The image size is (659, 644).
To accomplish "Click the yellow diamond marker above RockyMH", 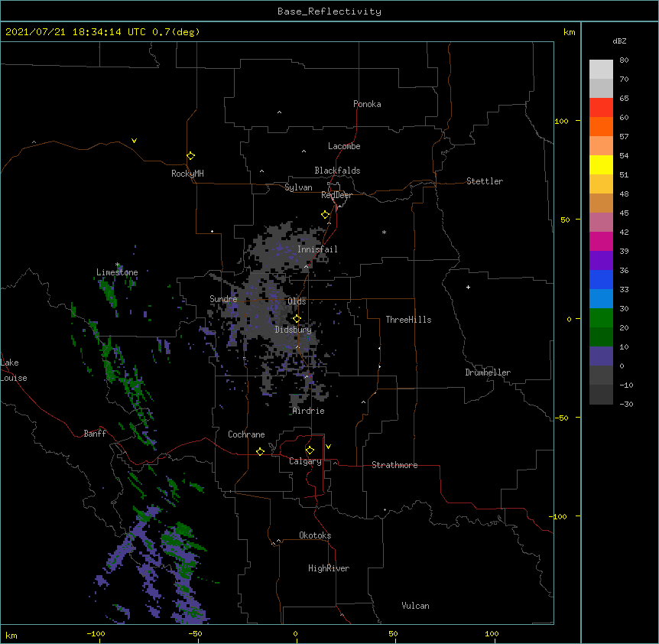I will pos(190,155).
